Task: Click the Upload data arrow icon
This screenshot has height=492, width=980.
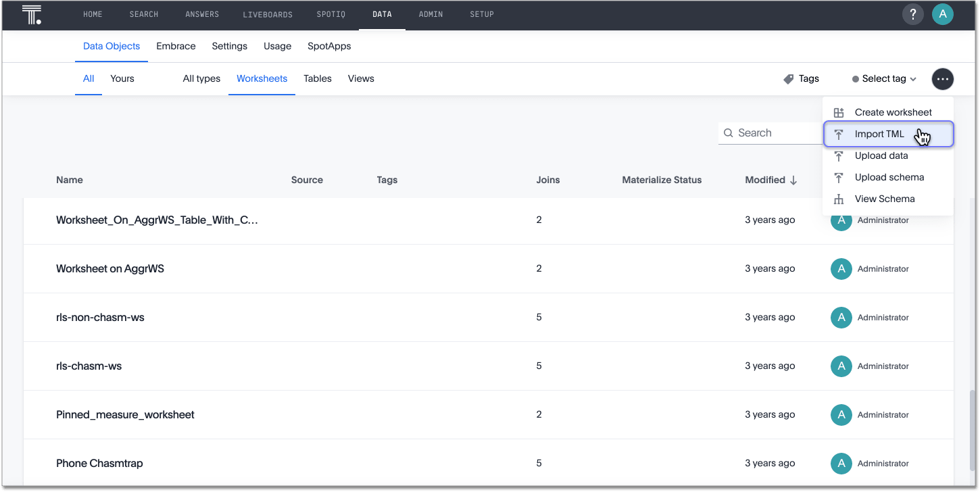Action: [839, 156]
